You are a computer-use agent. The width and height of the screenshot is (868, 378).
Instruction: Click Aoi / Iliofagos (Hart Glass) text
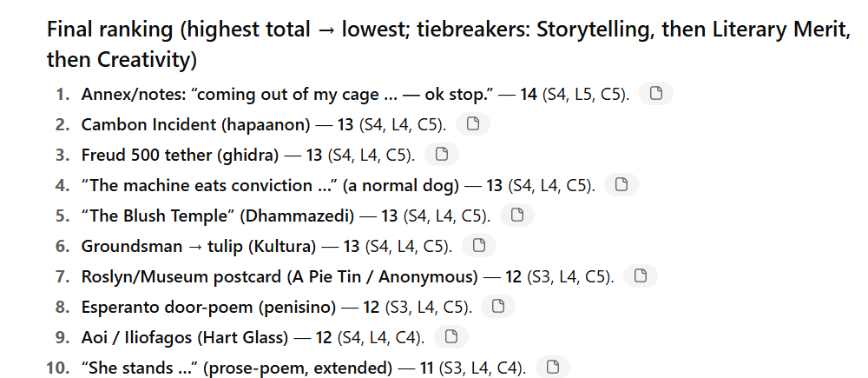coord(185,337)
